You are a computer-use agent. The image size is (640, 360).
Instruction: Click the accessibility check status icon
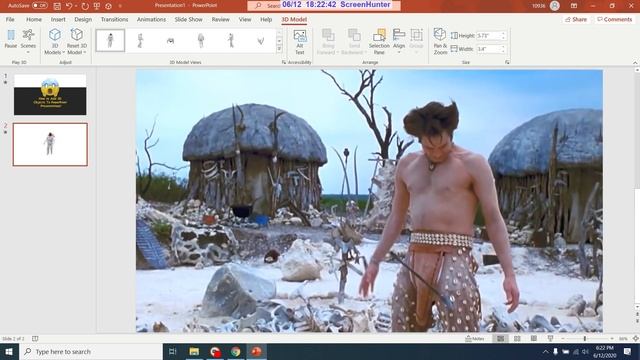pos(36,339)
